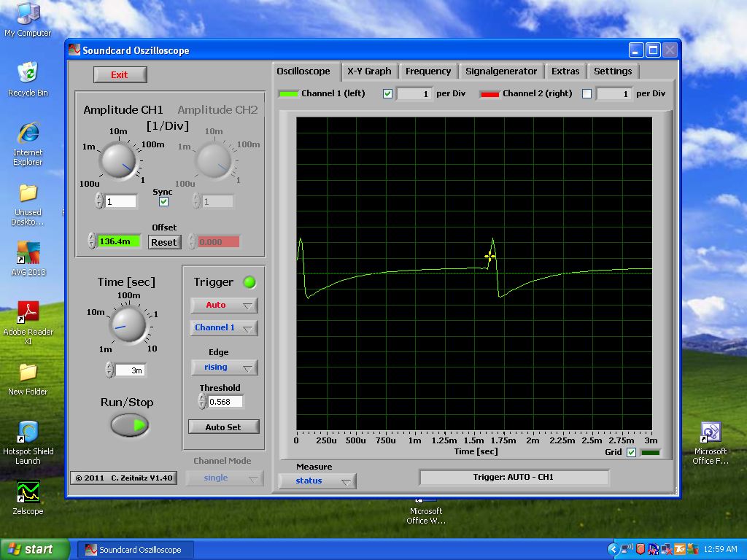Image resolution: width=747 pixels, height=560 pixels.
Task: Open My Computer desktop icon
Action: (28, 15)
